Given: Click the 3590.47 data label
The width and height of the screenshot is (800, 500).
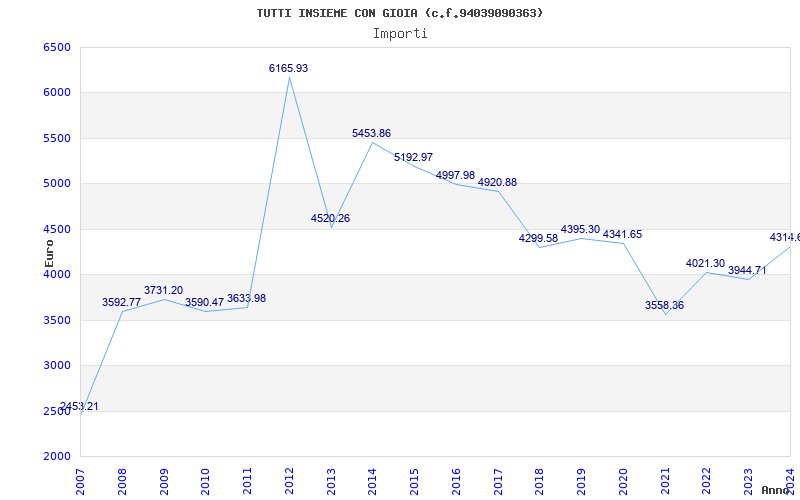Looking at the screenshot, I should click(205, 302).
